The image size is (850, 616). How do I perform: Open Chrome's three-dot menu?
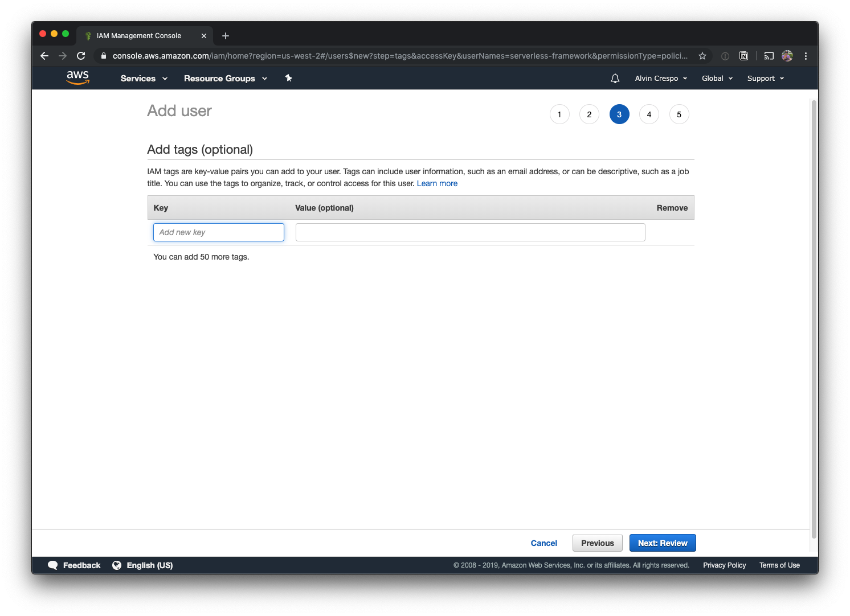806,56
